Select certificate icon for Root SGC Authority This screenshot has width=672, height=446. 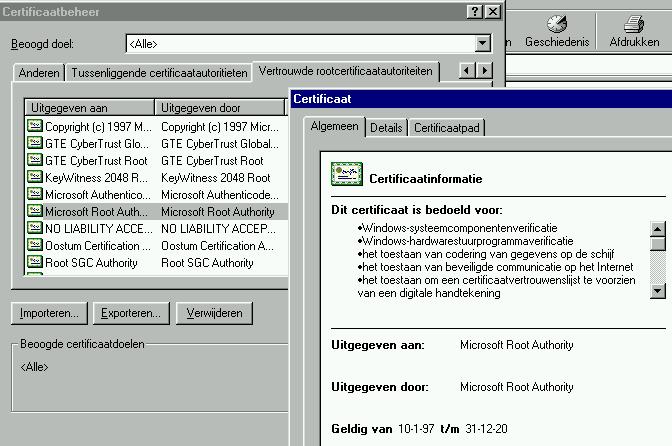click(35, 262)
